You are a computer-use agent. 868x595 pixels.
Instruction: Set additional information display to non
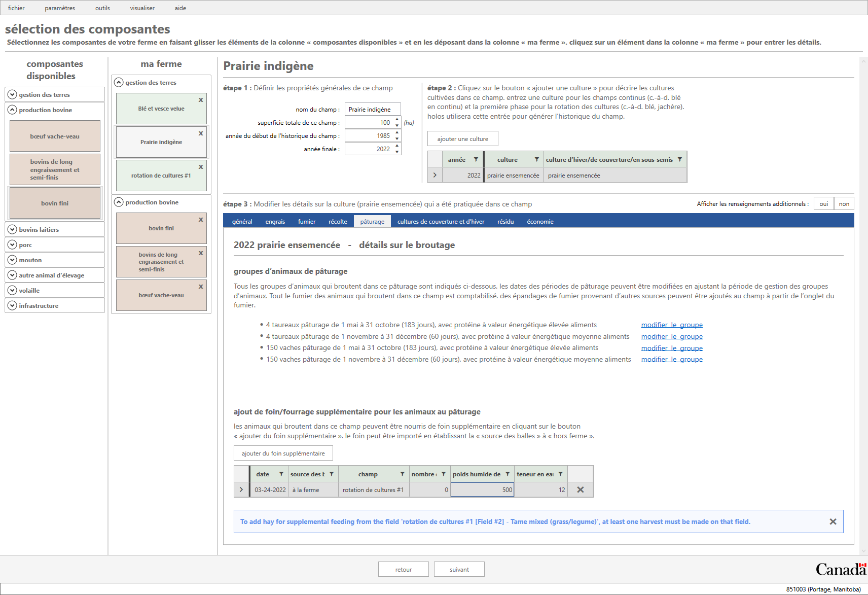click(844, 203)
